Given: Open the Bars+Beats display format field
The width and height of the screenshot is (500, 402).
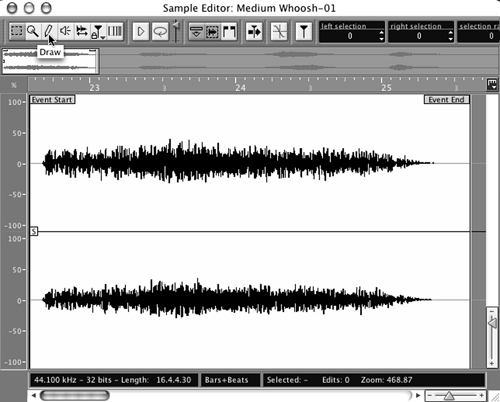Looking at the screenshot, I should tap(229, 380).
